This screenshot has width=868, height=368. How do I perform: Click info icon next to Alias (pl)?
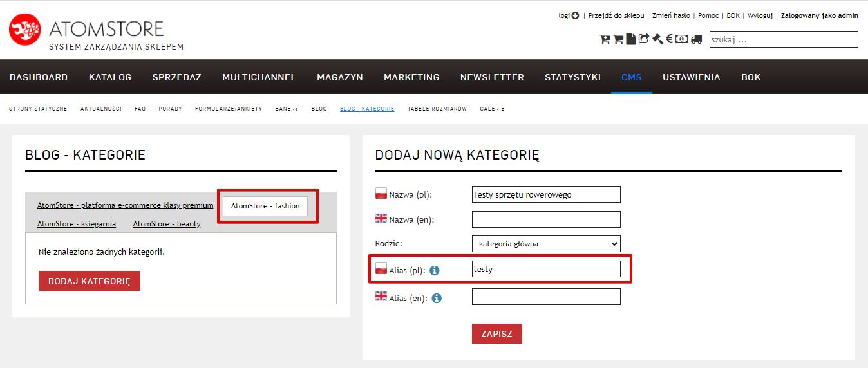point(435,271)
